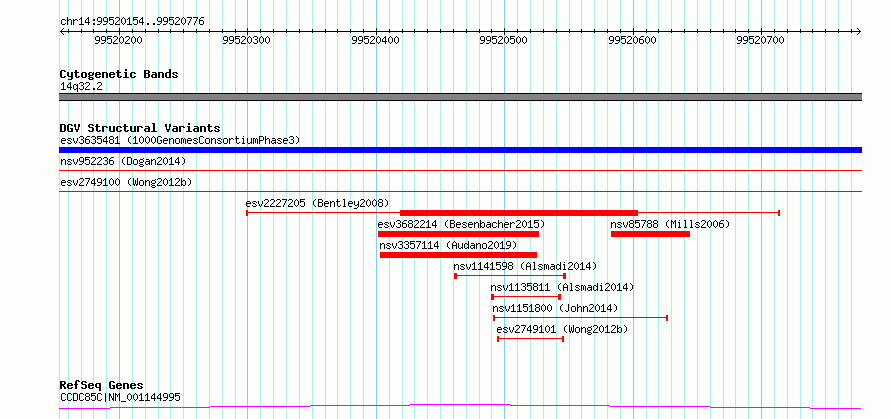Screen dimensions: 890x419
Task: Open the nsv85788 (Mills2006) label
Action: (670, 224)
